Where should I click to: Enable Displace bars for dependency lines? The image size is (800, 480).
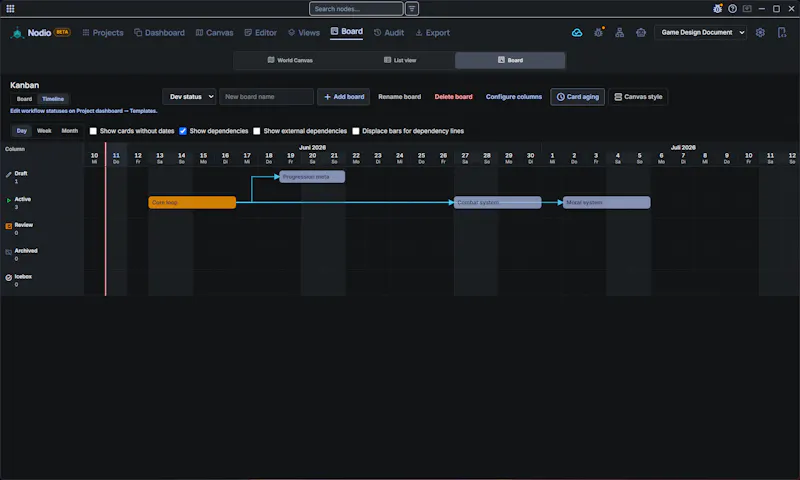[x=356, y=131]
